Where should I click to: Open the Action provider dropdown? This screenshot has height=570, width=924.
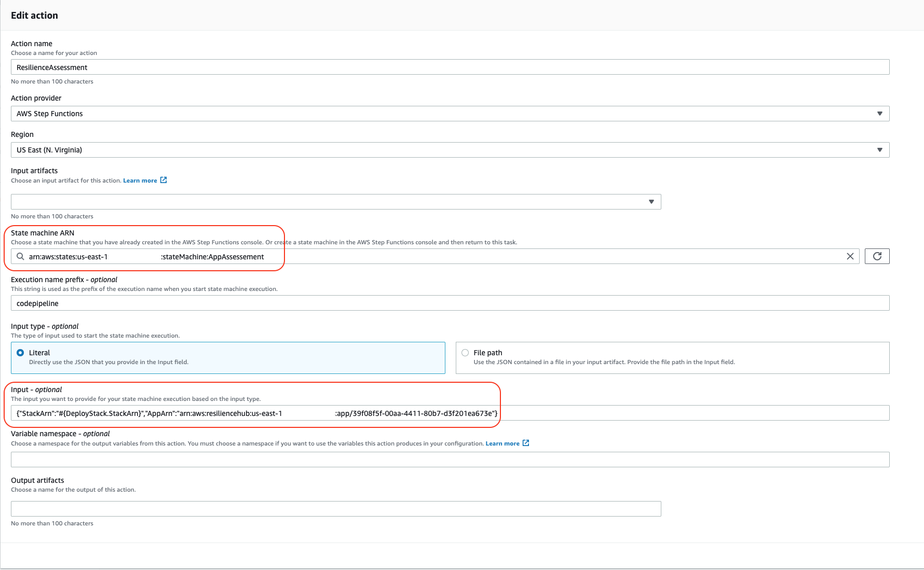point(450,114)
